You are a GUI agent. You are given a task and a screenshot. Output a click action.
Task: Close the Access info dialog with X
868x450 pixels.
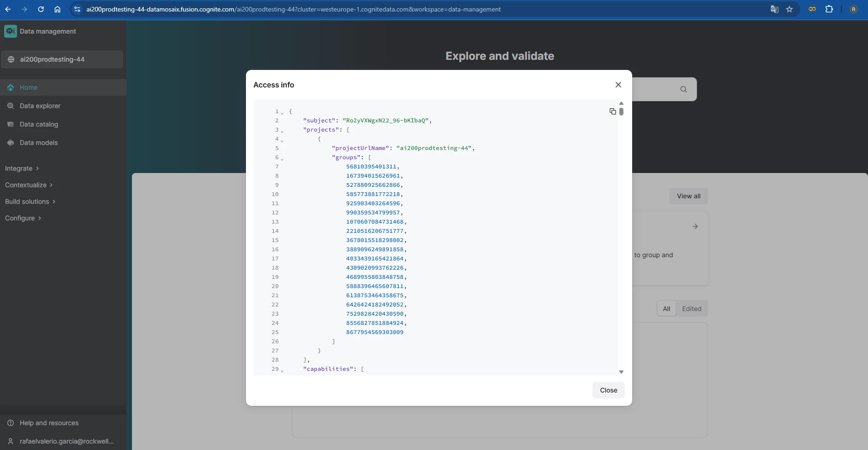tap(618, 85)
